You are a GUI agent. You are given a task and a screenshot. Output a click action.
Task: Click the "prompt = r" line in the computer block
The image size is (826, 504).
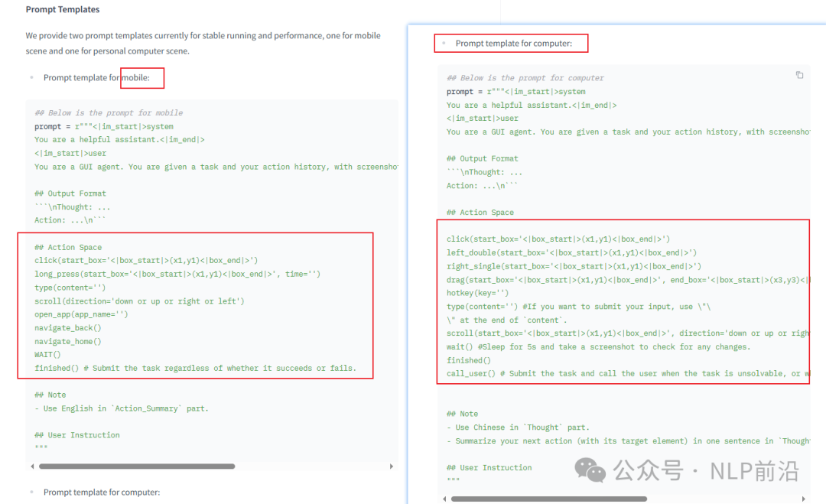coord(516,92)
